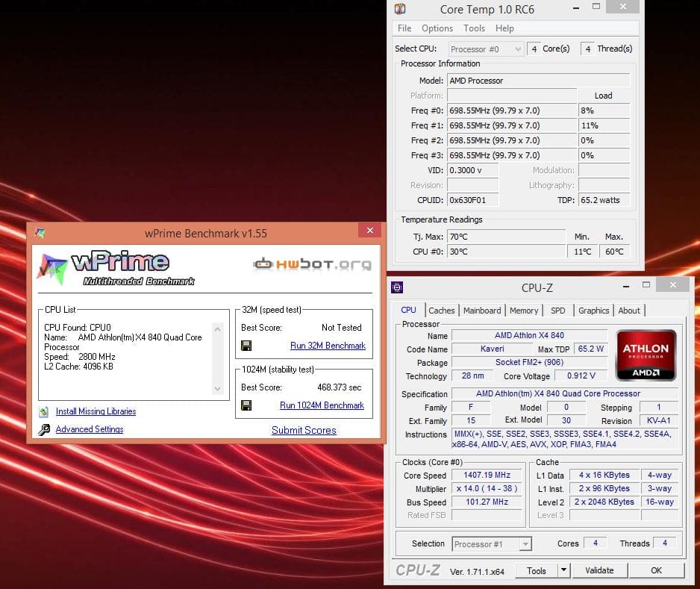The height and width of the screenshot is (589, 700).
Task: Open the Tools dropdown arrow in CPU-Z
Action: point(564,570)
